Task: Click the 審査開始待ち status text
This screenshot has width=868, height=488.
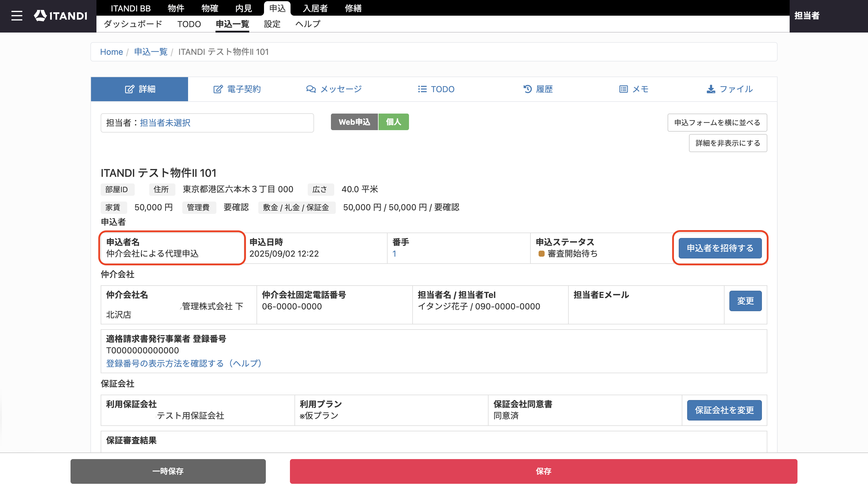Action: (x=573, y=254)
